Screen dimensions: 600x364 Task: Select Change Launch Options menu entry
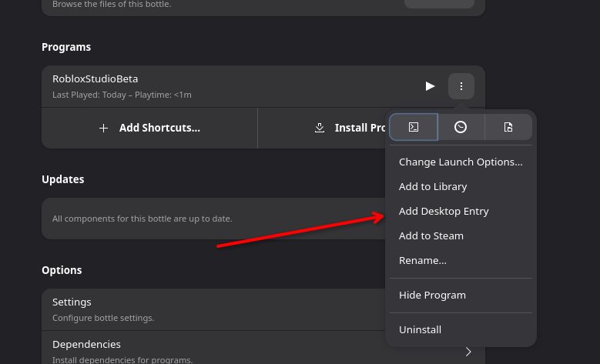[x=461, y=162]
